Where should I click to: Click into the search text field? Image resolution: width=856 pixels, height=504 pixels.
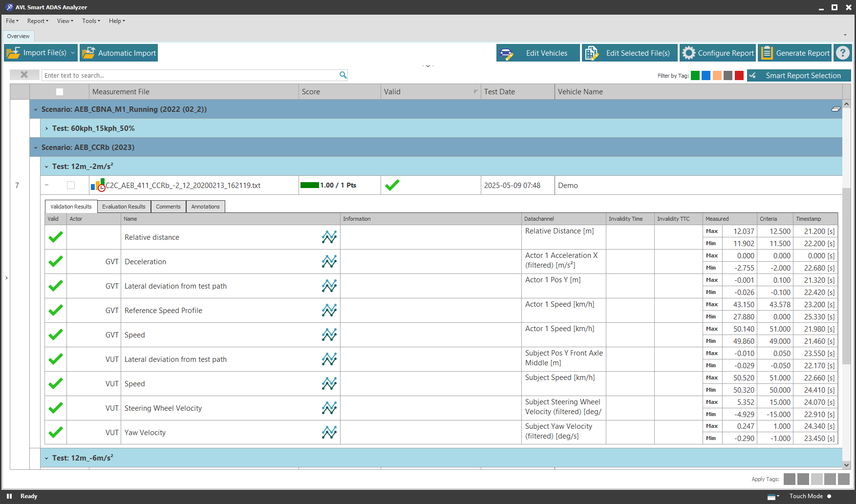(x=191, y=75)
